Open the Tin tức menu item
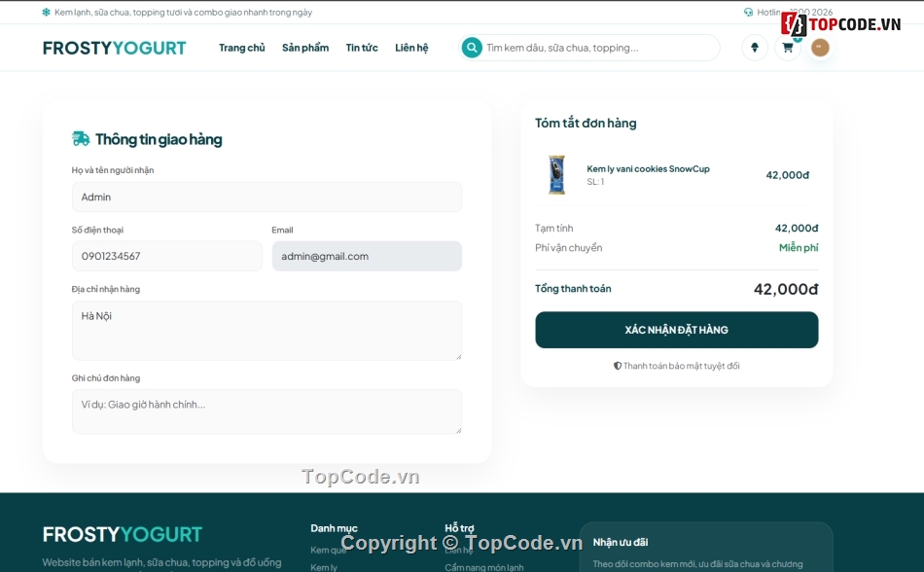924x572 pixels. (362, 48)
